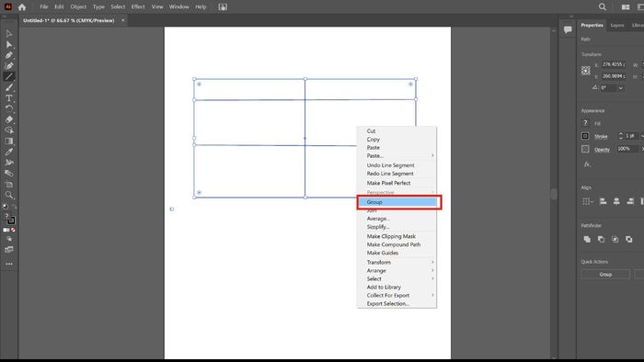
Task: Click the Stroke swatch in Properties
Action: coord(585,136)
